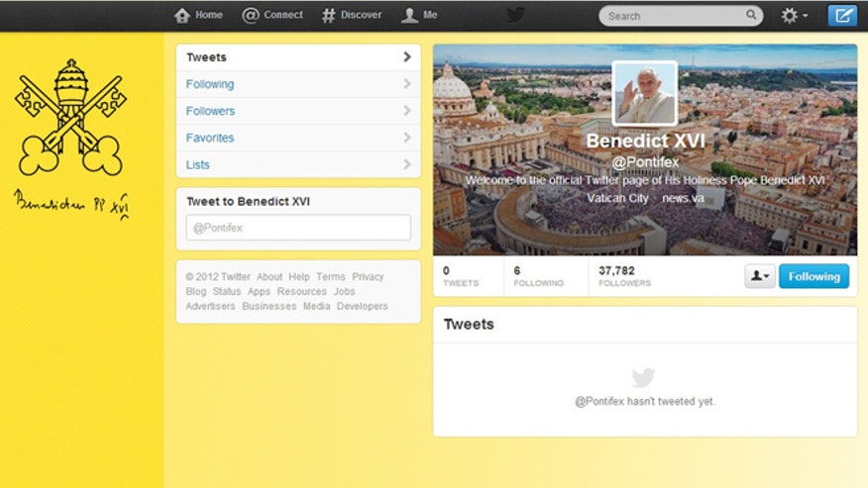Click the chevron on the Followers row
The height and width of the screenshot is (488, 868).
[x=407, y=111]
